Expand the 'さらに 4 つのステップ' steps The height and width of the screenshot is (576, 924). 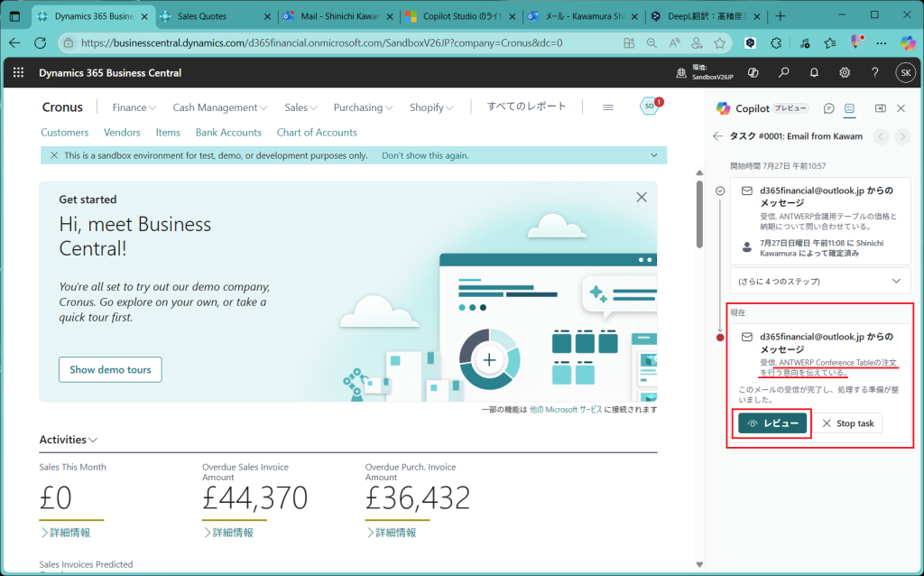(x=820, y=281)
